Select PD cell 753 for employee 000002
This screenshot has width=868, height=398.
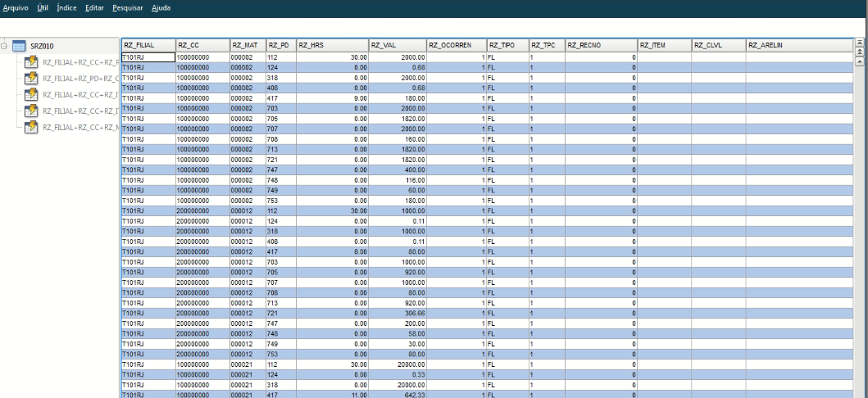tap(281, 201)
